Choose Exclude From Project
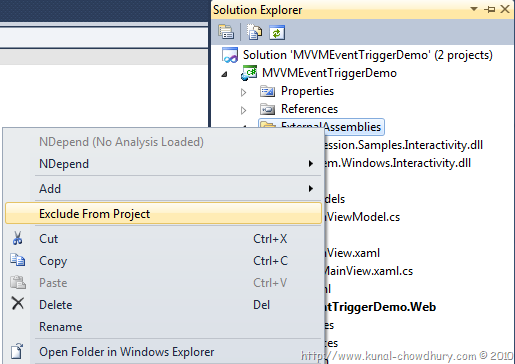Image resolution: width=515 pixels, height=364 pixels. pos(163,213)
